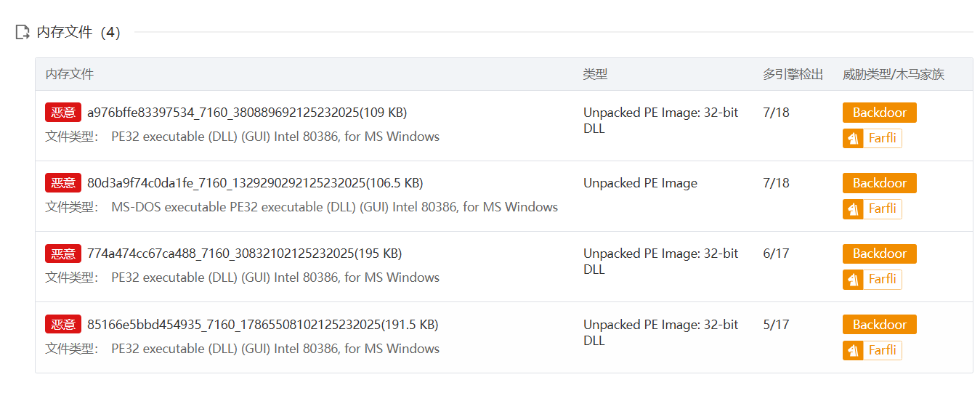Click the 恶意 badge on the a976bffe83397534 file
Viewport: 980px width, 393px height.
pyautogui.click(x=63, y=113)
